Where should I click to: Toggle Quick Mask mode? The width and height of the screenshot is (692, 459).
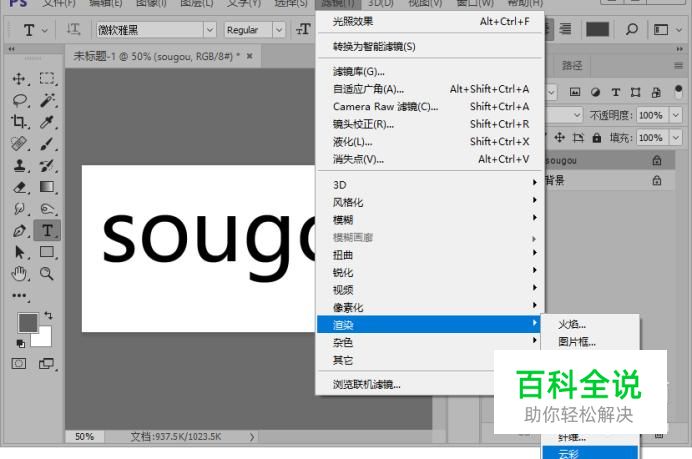pyautogui.click(x=19, y=364)
